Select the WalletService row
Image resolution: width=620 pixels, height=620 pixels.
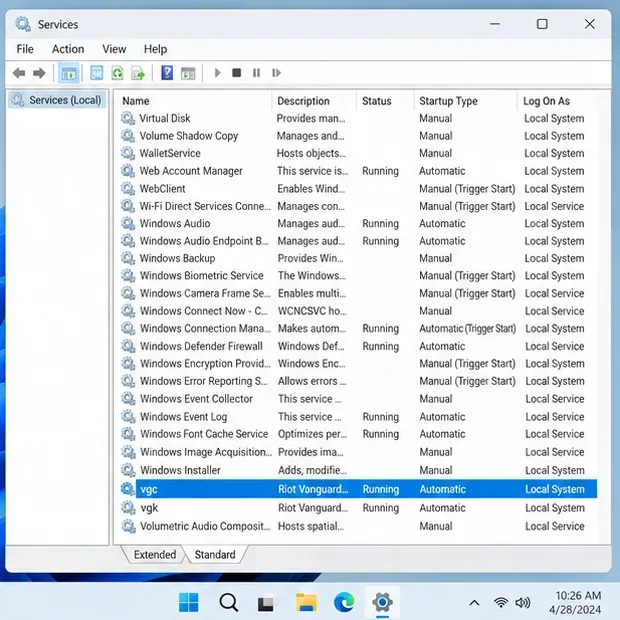click(x=359, y=153)
